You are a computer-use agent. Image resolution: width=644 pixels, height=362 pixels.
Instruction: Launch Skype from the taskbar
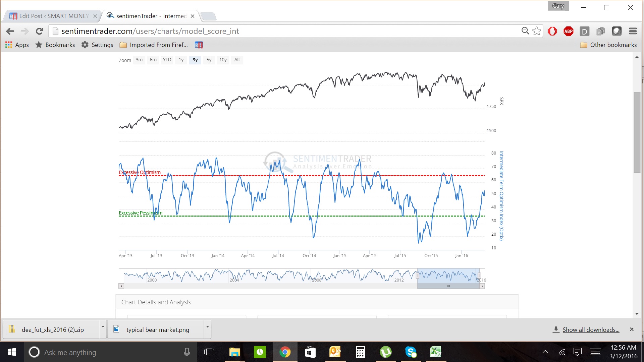tap(411, 352)
